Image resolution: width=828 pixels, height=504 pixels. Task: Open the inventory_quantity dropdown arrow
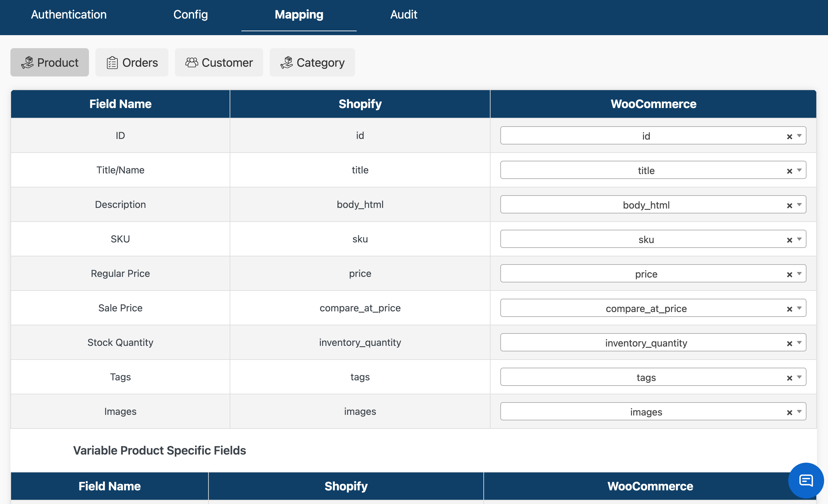(799, 343)
